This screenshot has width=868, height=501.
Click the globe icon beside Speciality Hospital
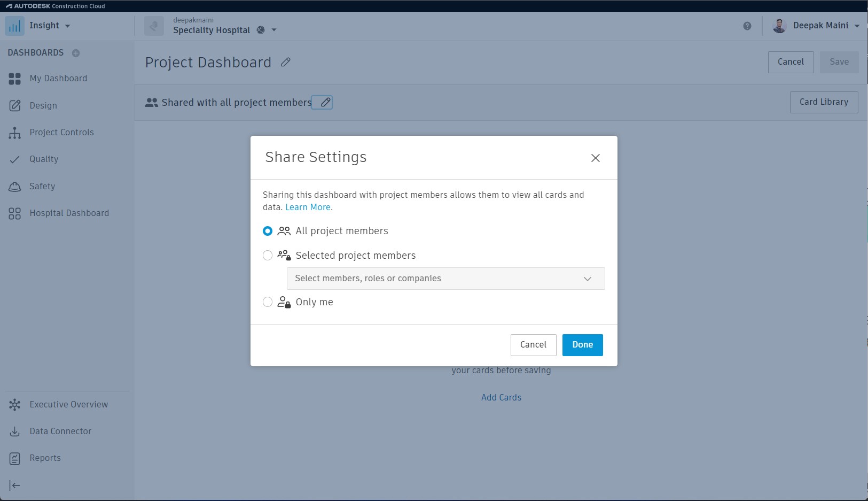(x=261, y=30)
